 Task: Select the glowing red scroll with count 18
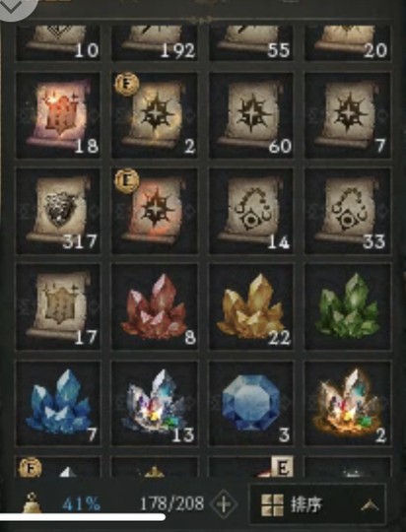(58, 115)
